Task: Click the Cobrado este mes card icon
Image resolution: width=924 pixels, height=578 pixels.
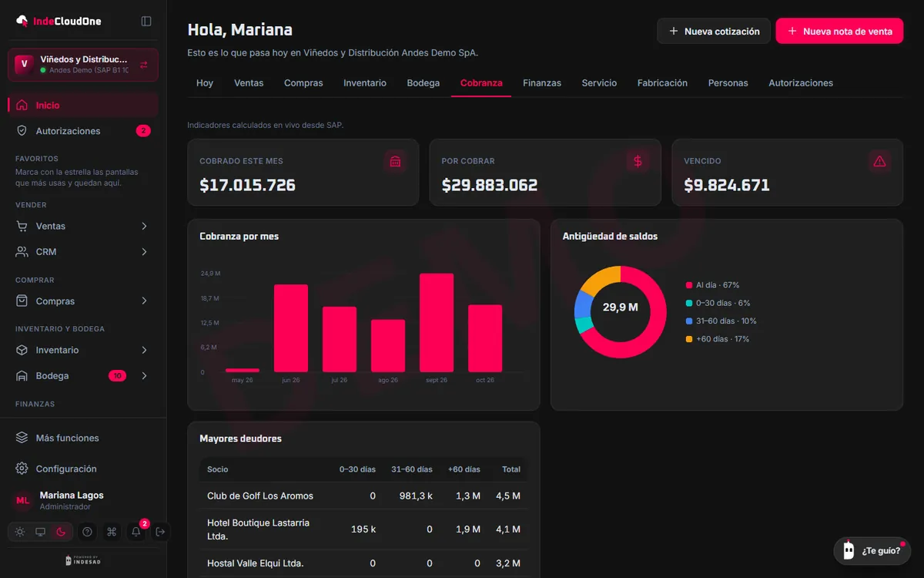Action: coord(395,161)
